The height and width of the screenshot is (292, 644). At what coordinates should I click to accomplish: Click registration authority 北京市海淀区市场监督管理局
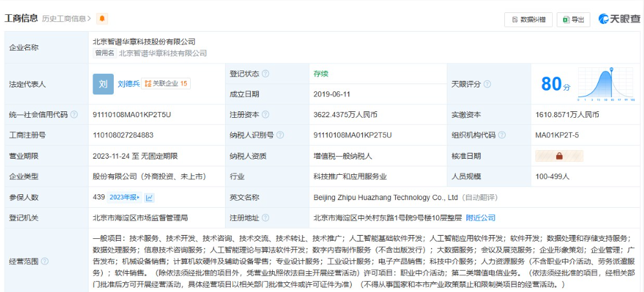[x=140, y=218]
